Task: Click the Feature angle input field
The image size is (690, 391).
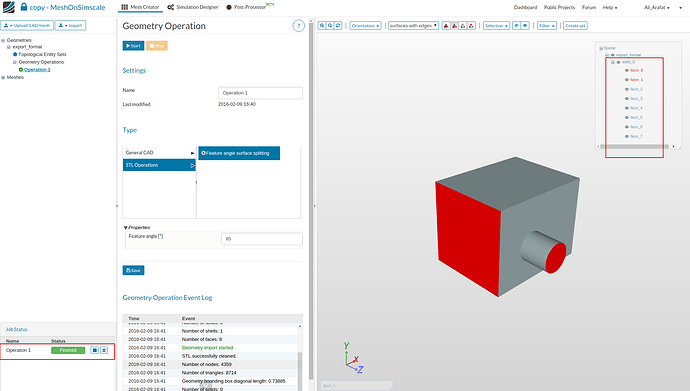Action: (x=262, y=239)
